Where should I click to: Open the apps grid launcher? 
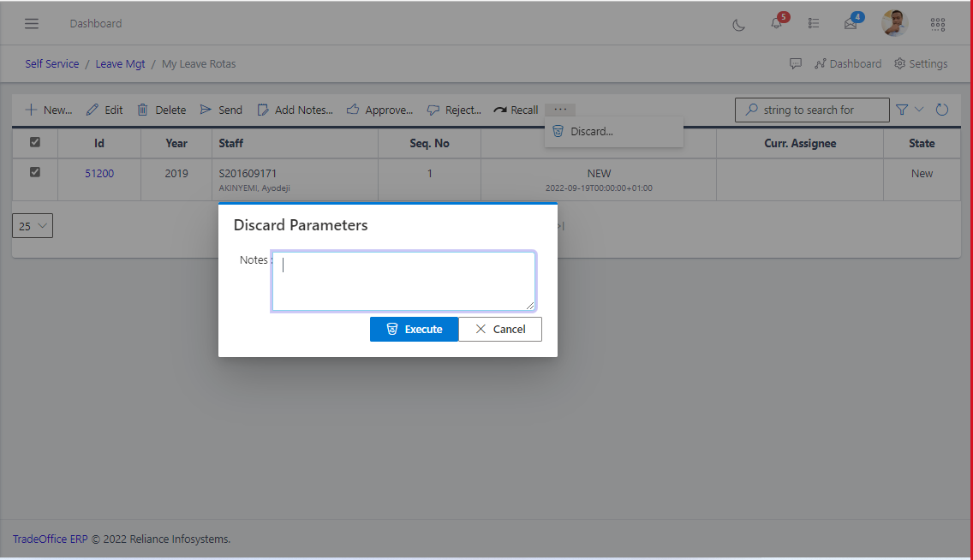pyautogui.click(x=938, y=24)
